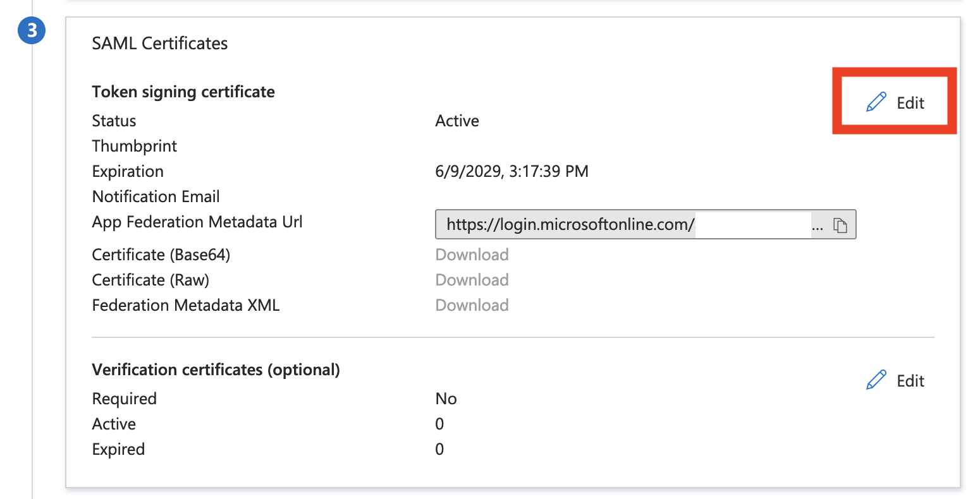Click the Notification Email label
This screenshot has height=499, width=980.
(x=156, y=196)
